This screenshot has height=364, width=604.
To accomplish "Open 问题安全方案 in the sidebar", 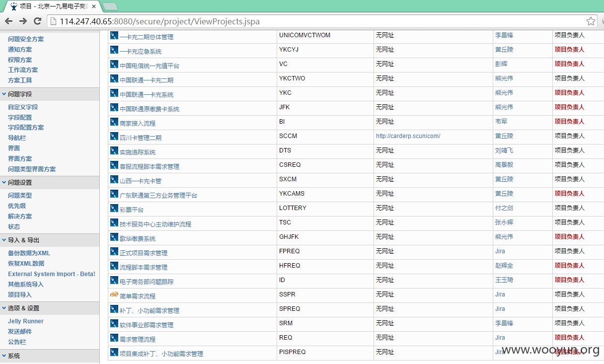I will (x=26, y=39).
